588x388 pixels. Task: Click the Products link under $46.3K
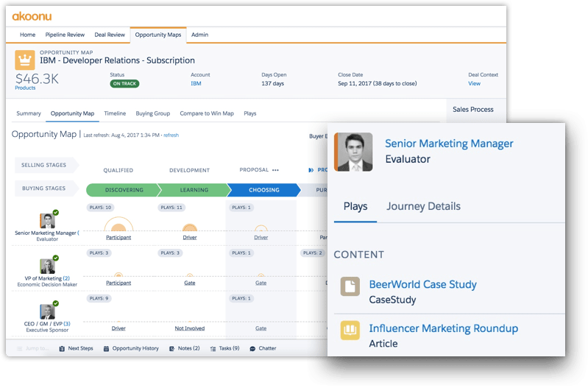pos(25,88)
